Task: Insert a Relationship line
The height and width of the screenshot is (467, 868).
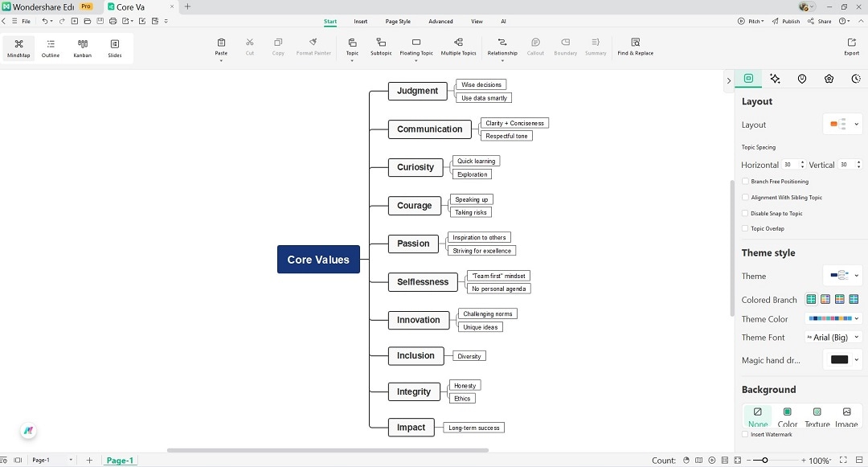Action: (x=502, y=47)
